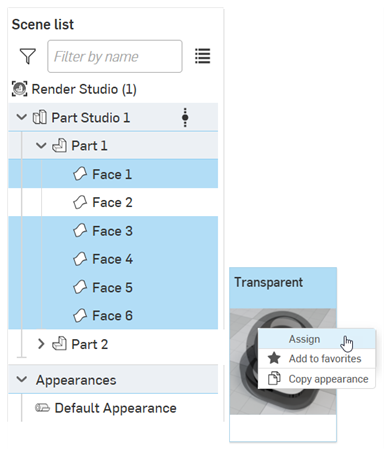Click the filter funnel icon
The height and width of the screenshot is (456, 392).
[28, 56]
